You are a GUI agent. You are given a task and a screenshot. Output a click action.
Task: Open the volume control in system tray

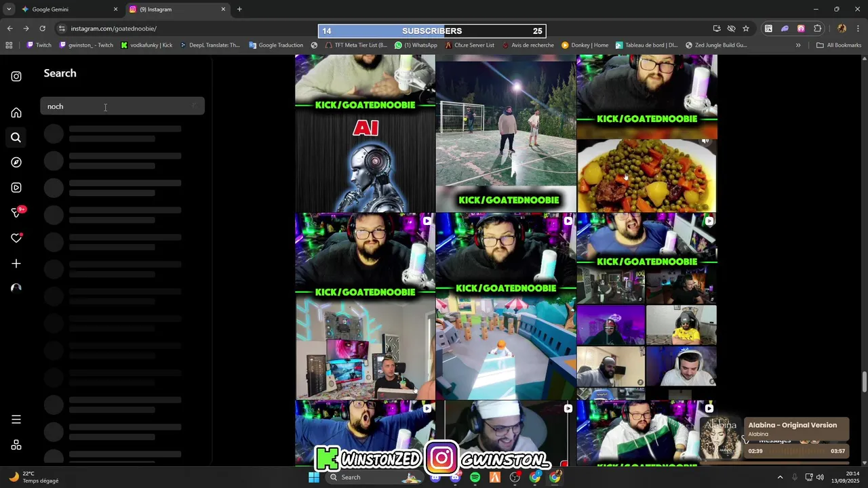pos(821,477)
